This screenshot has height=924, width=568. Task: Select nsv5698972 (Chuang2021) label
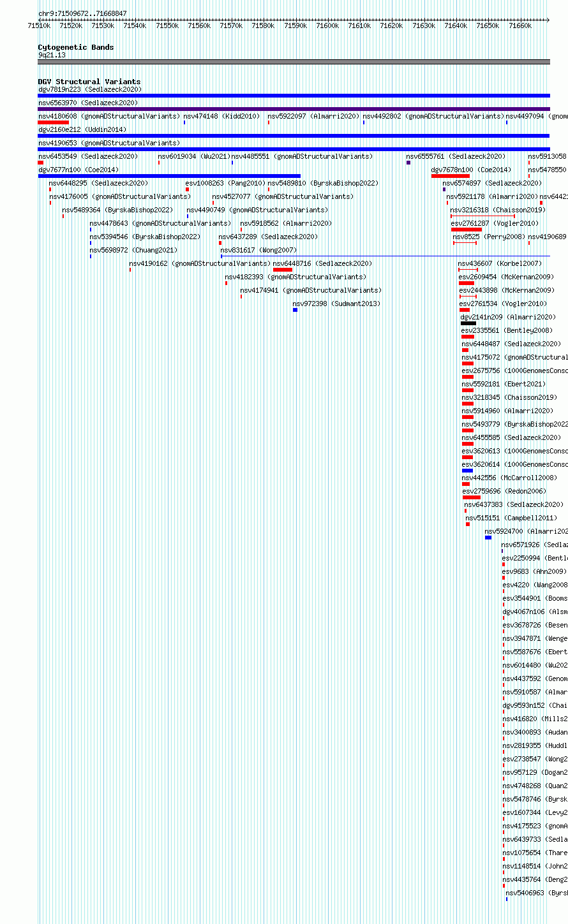134,250
